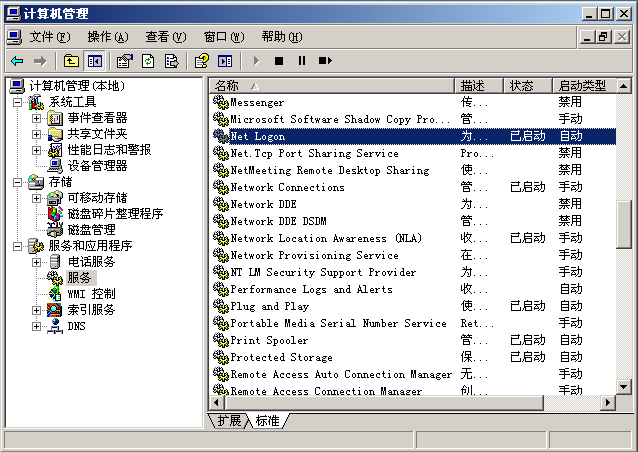Viewport: 638px width, 452px height.
Task: Expand the 可移动存储 node
Action: (37, 198)
